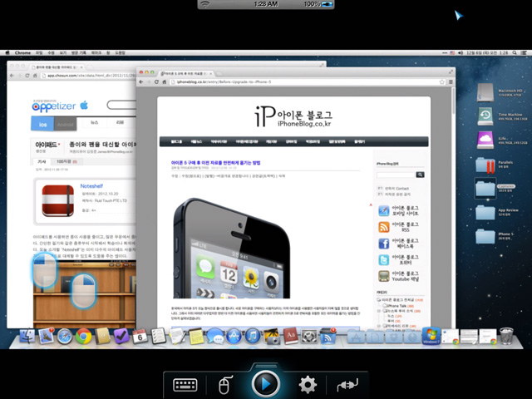Open the iPhoneBlog mobile site sidebar link
The width and height of the screenshot is (532, 399).
[x=398, y=210]
